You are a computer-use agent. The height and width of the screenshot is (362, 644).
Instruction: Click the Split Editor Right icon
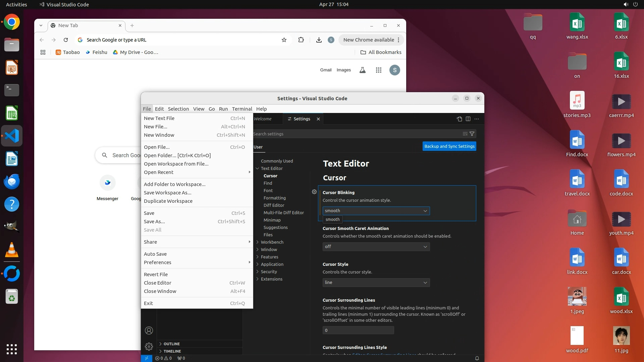pos(468,119)
